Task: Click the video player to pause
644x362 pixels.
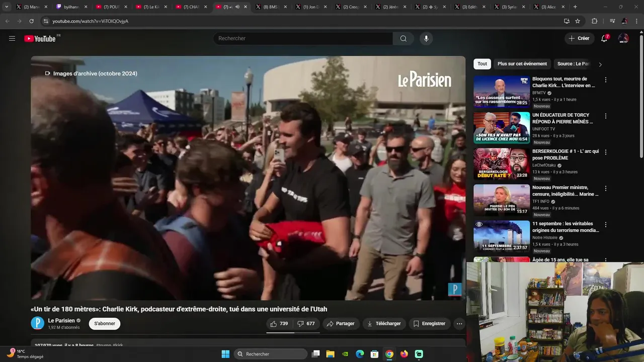Action: pos(248,178)
